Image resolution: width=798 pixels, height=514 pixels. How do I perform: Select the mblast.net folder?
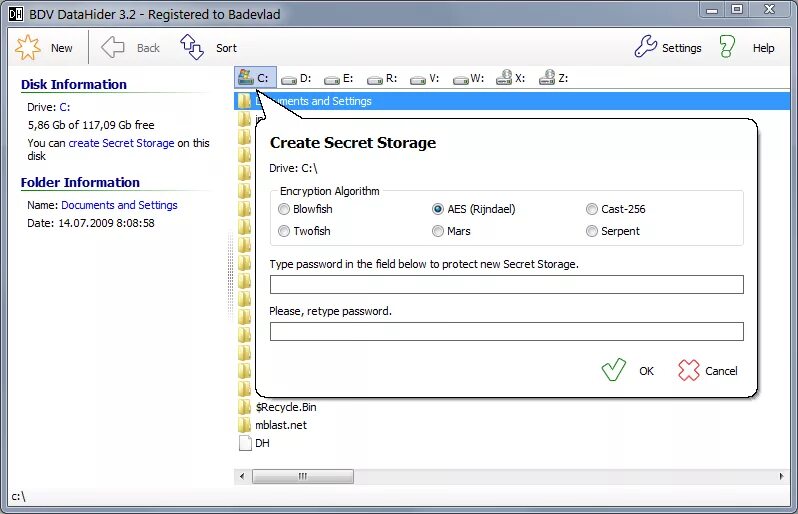pyautogui.click(x=281, y=425)
